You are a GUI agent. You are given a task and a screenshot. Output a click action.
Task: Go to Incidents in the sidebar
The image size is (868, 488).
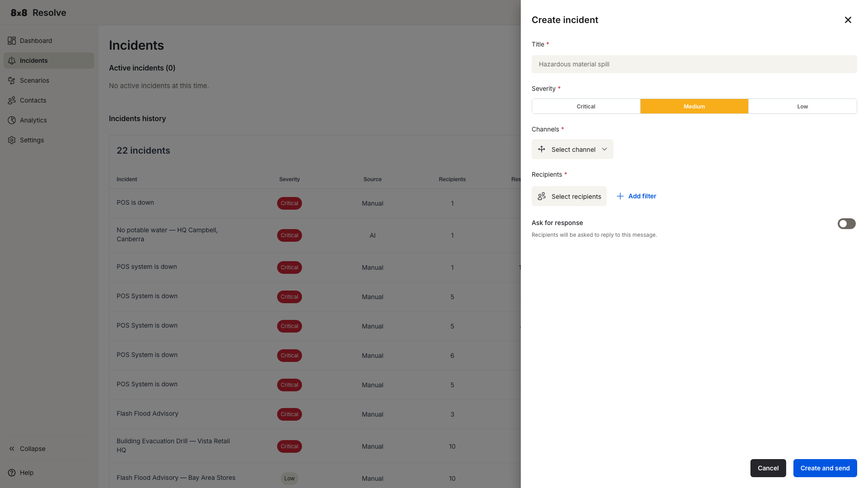[49, 61]
